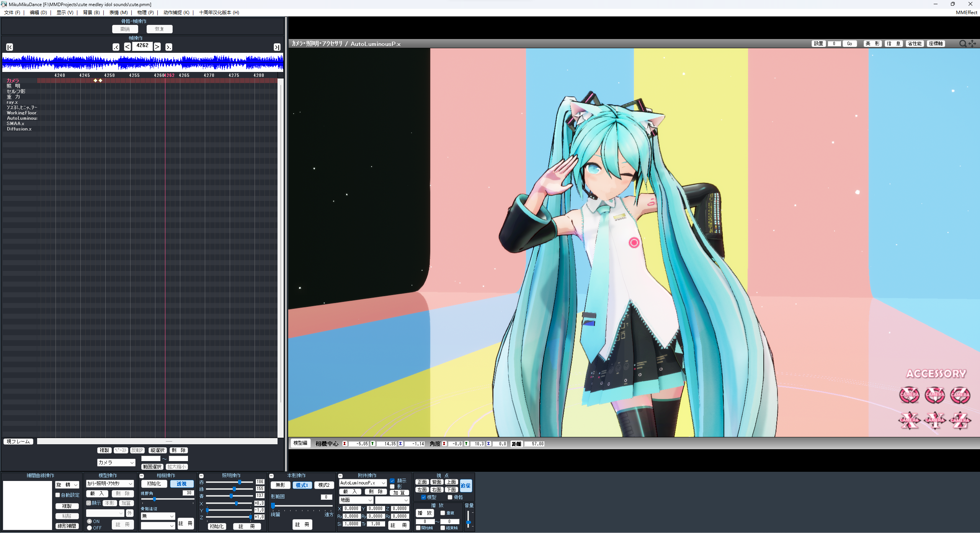Screen dimensions: 980x533
Task: Click the CAMERA X move icon
Action: [x=909, y=420]
